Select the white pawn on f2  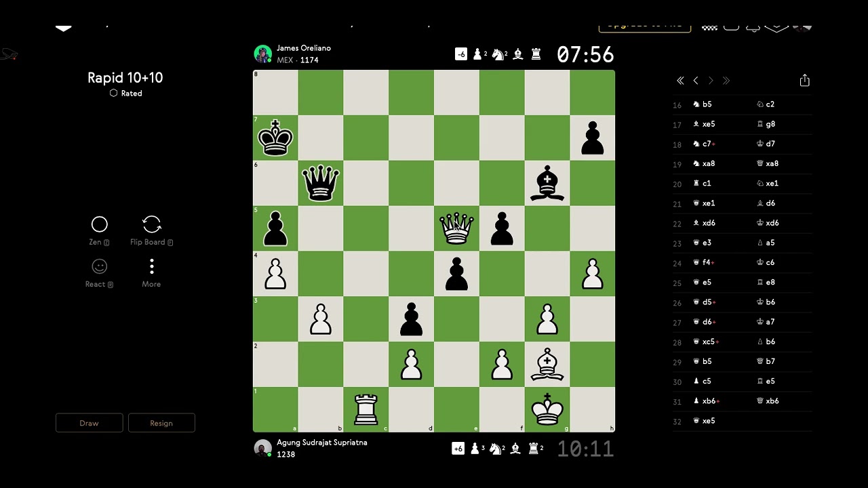click(x=502, y=365)
